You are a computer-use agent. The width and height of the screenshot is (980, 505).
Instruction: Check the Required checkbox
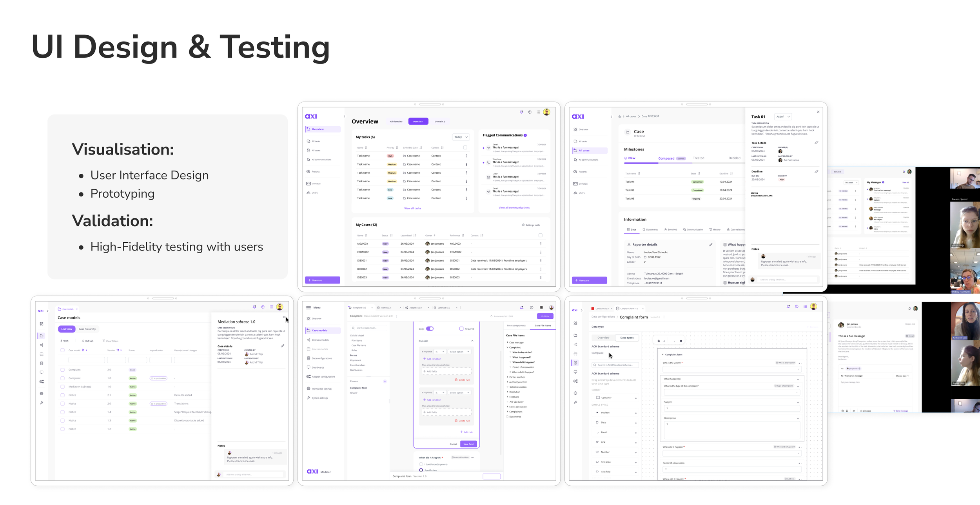461,329
